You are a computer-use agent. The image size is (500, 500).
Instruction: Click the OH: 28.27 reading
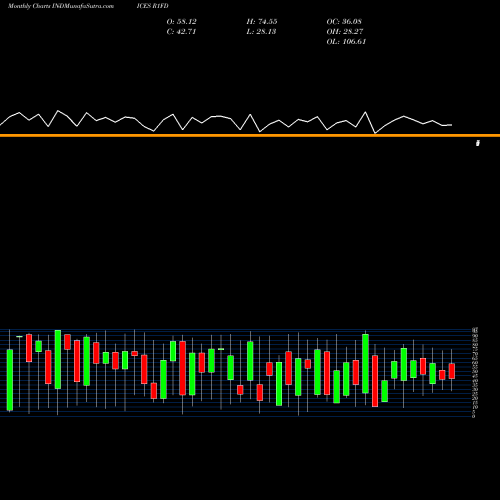(x=345, y=32)
